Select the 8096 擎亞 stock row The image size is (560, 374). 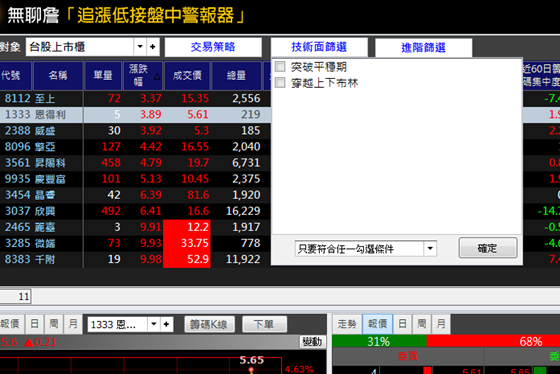tap(135, 146)
